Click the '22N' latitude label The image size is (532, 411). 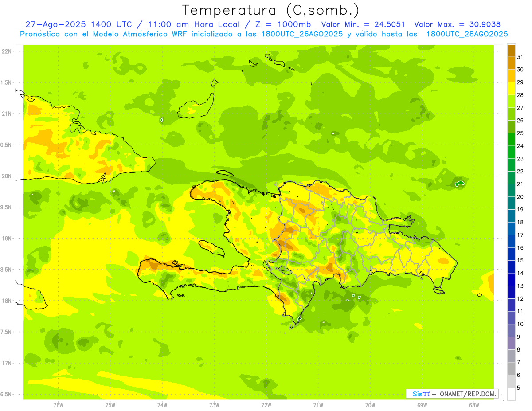coord(7,51)
